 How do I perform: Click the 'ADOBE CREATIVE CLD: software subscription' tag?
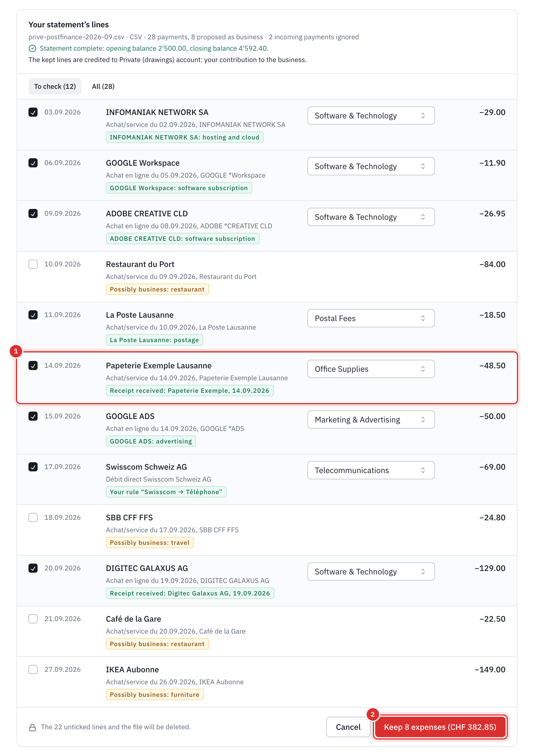point(183,239)
